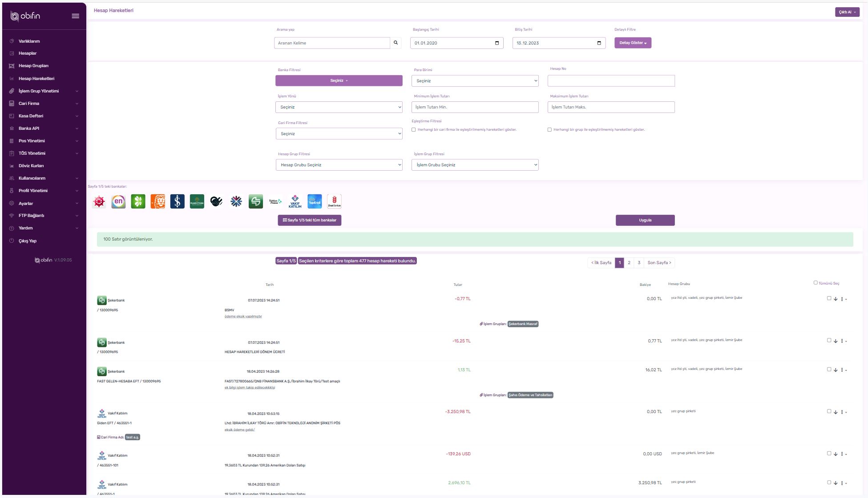This screenshot has width=868, height=498.
Task: Click the Hesap No input field
Action: pyautogui.click(x=611, y=81)
